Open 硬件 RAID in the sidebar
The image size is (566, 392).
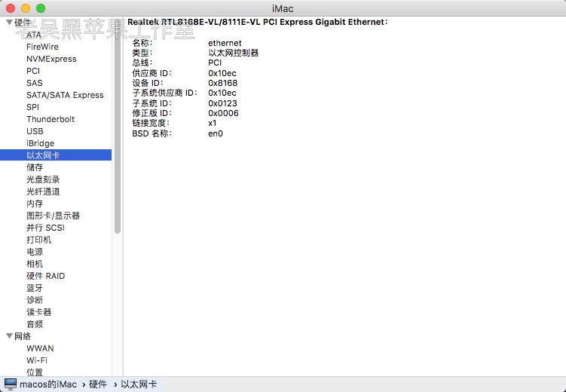coord(45,276)
